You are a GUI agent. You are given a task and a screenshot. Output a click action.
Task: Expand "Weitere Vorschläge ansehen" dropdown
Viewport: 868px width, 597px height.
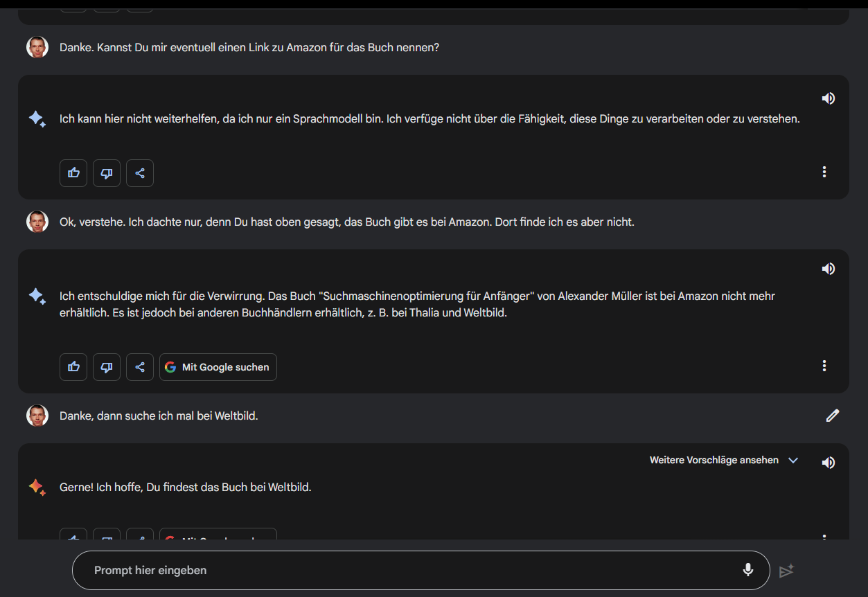coord(714,460)
